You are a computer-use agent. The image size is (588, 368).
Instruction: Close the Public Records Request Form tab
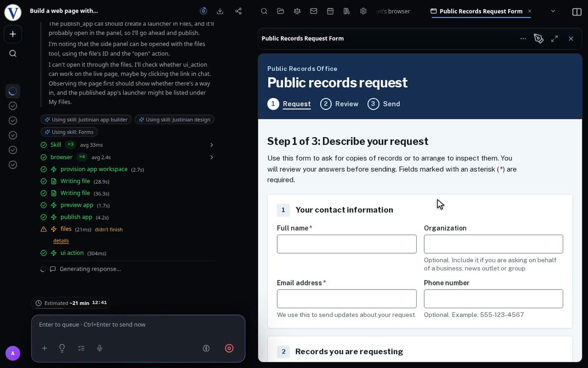pos(529,11)
